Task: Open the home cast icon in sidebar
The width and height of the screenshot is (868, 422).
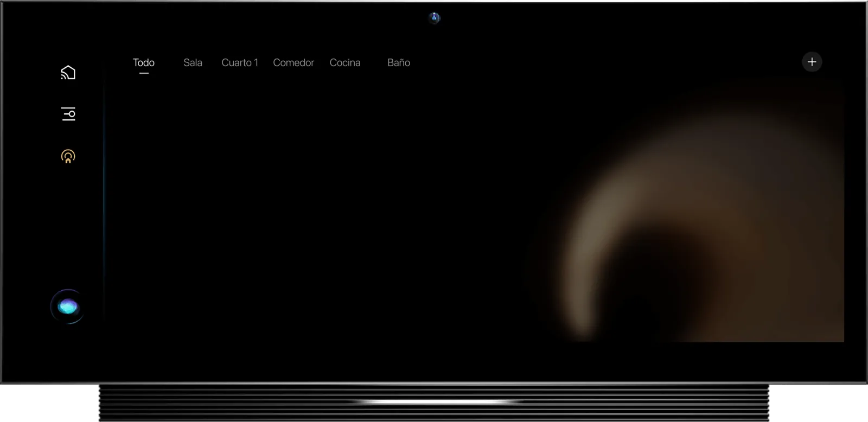Action: [68, 72]
